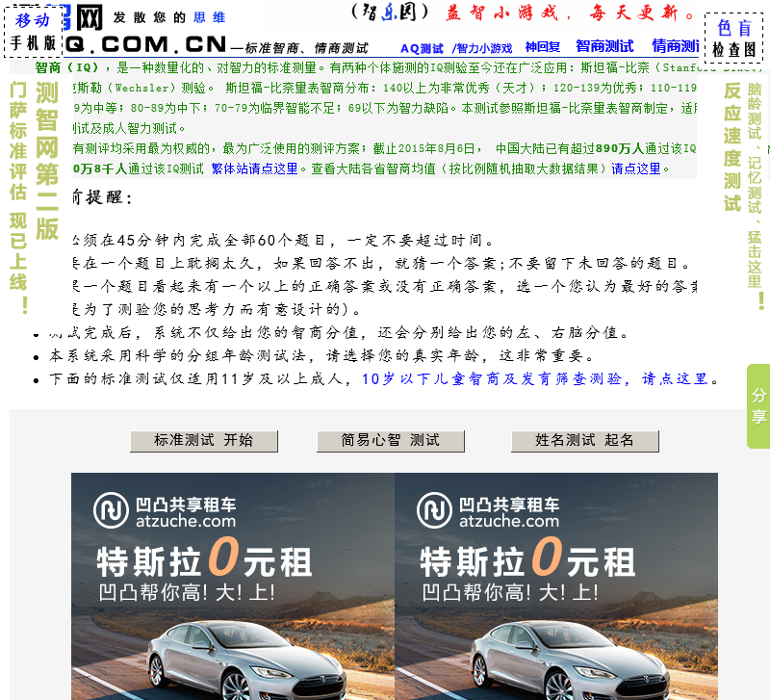Open the 门萨标准评估 现已上线 side banner
This screenshot has height=700, width=770.
click(x=18, y=197)
